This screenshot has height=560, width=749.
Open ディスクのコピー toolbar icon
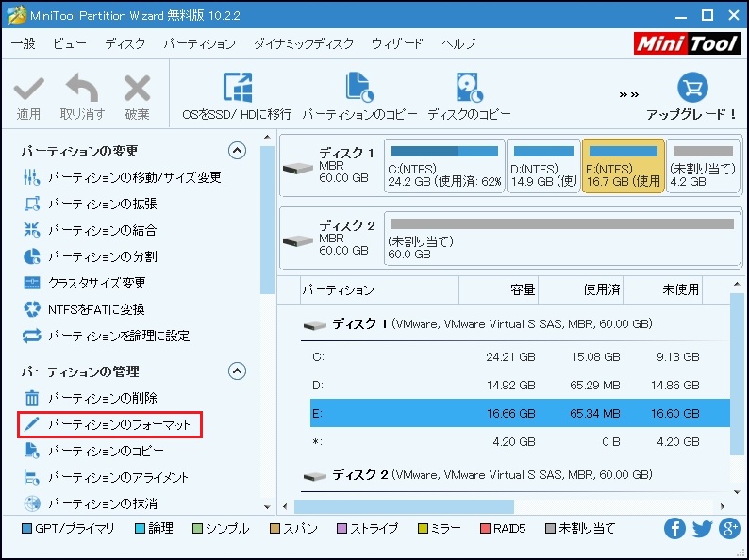469,88
